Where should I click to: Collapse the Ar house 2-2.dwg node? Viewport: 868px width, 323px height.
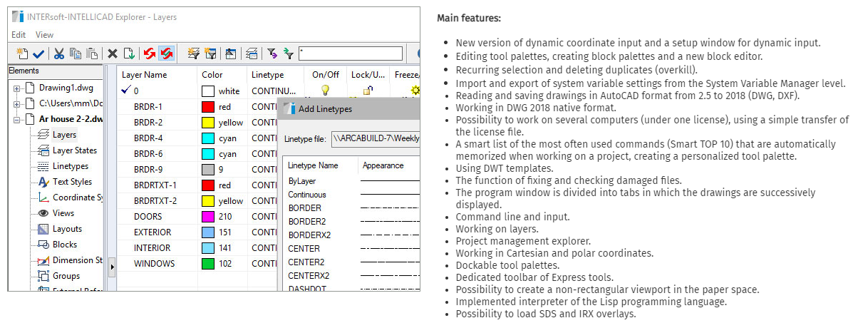[16, 120]
